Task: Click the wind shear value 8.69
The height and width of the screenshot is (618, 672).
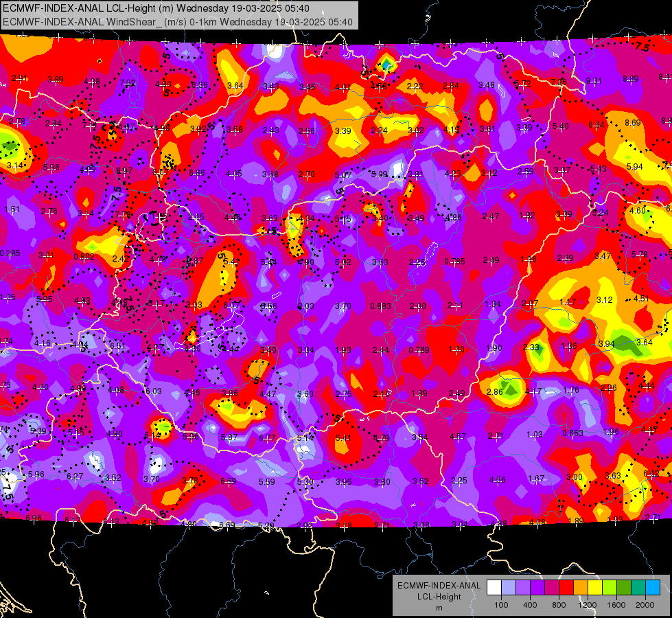Action: tap(633, 123)
